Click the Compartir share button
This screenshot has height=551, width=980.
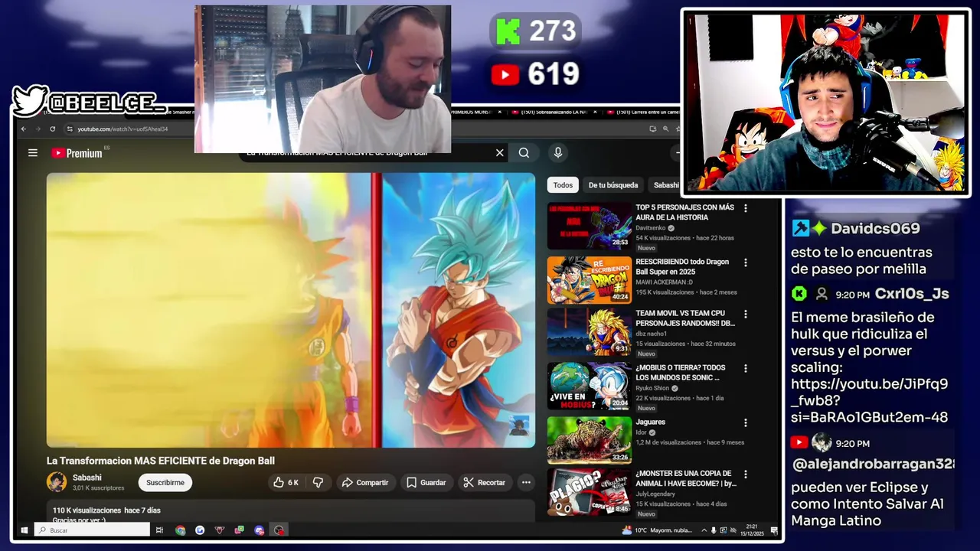pyautogui.click(x=365, y=483)
